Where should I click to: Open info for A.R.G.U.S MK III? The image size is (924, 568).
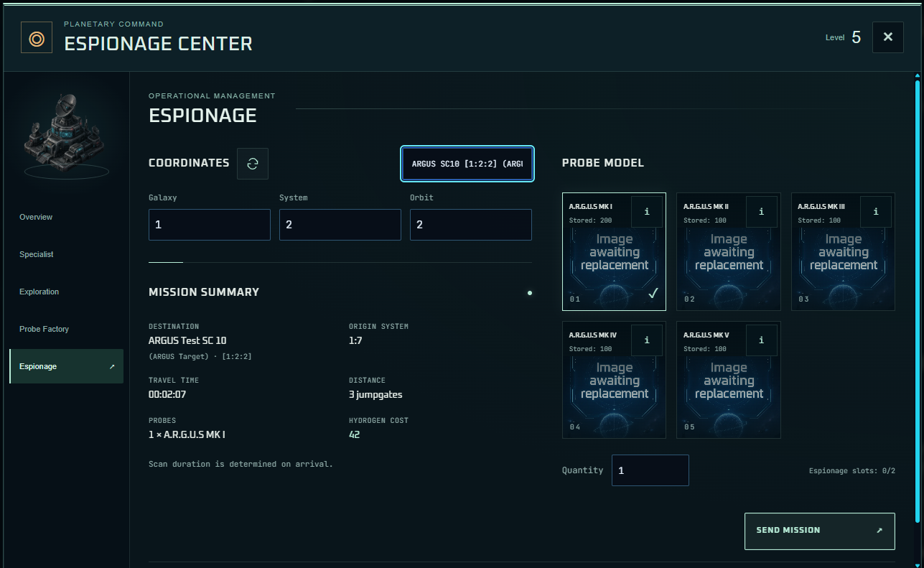point(876,212)
